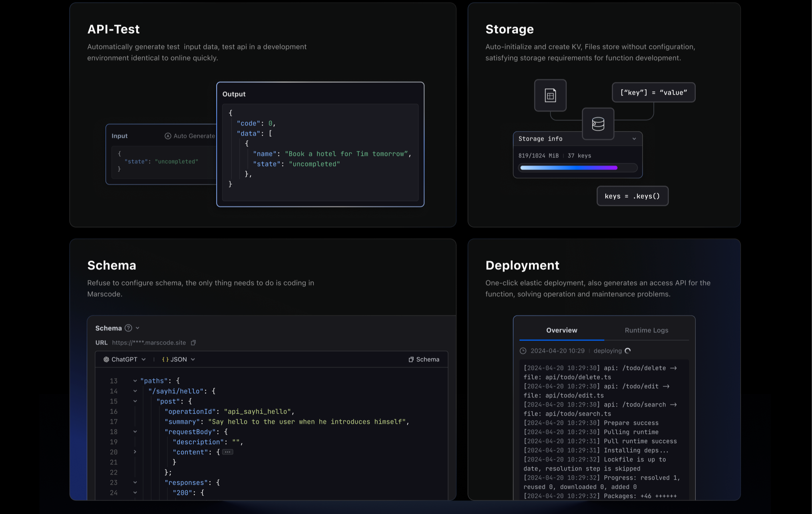The height and width of the screenshot is (514, 812).
Task: Select the Overview tab
Action: [561, 330]
